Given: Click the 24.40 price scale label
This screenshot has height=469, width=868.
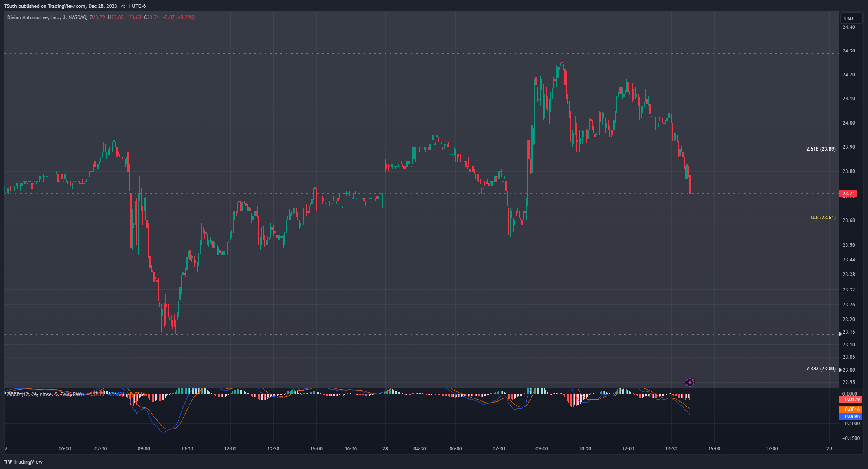Looking at the screenshot, I should [849, 27].
